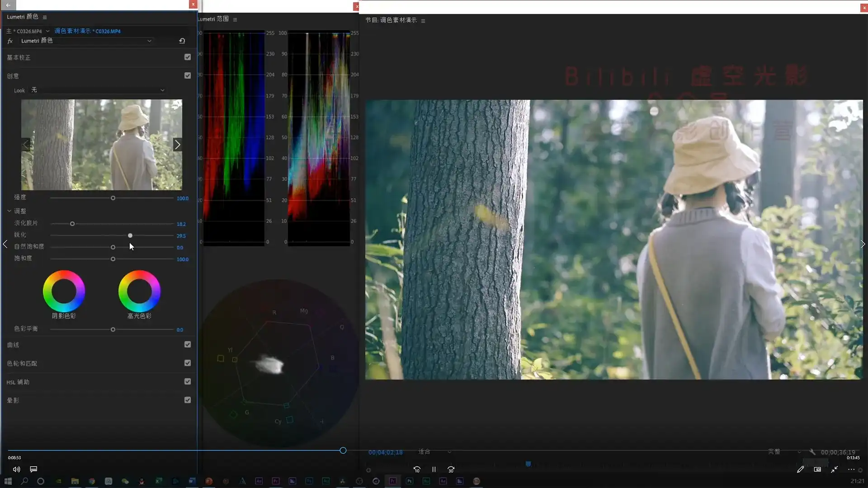Expand the 色轮和匹配 section

[x=22, y=363]
